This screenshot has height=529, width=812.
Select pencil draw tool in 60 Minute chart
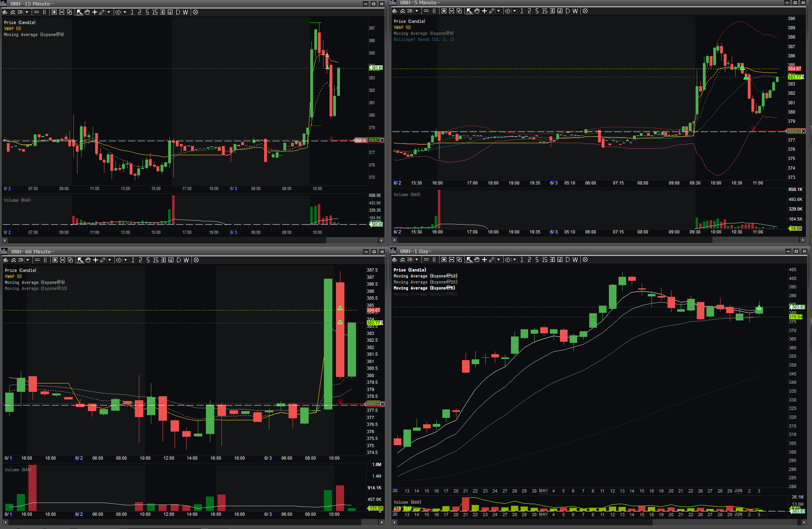pos(103,260)
